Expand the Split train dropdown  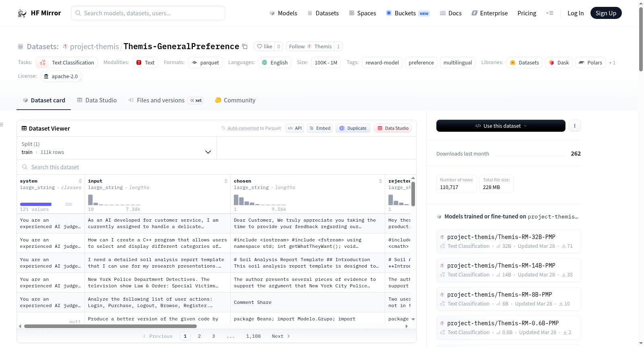pos(116,148)
